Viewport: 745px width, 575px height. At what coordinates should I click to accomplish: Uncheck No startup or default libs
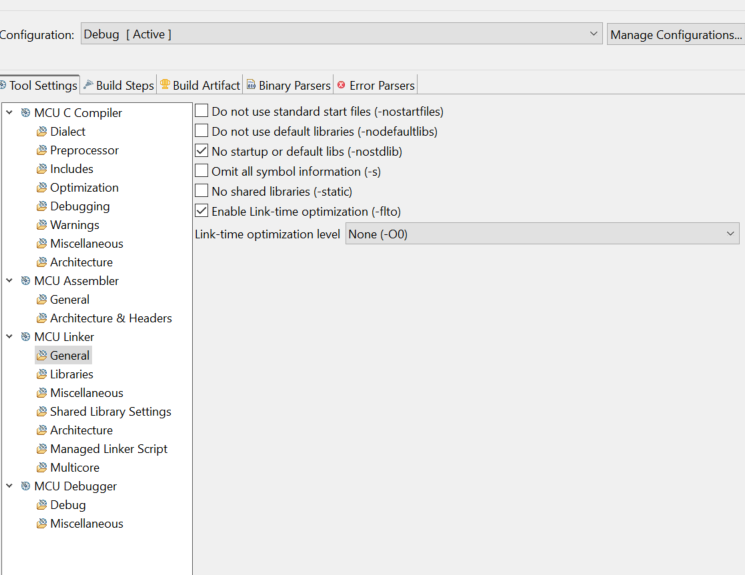tap(202, 151)
